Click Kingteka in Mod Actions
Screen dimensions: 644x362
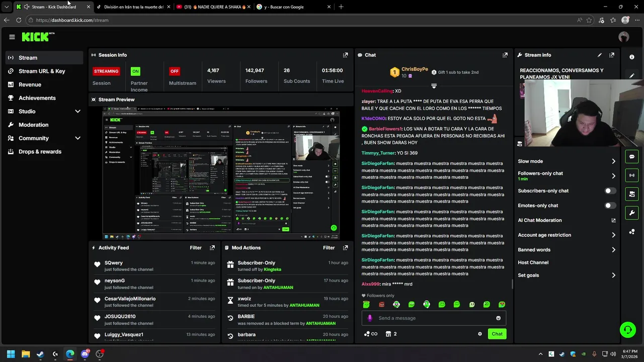(x=272, y=269)
